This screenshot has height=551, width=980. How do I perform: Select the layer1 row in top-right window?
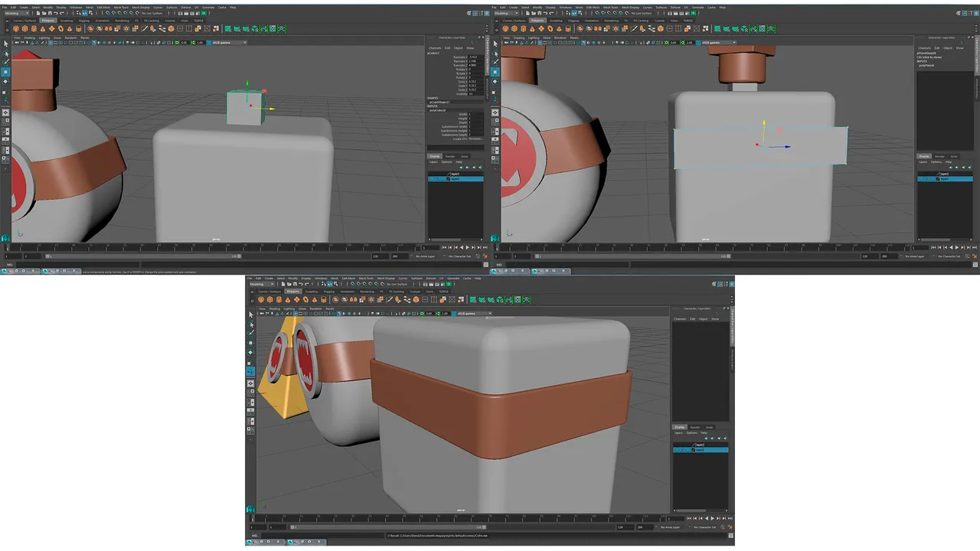coord(946,179)
